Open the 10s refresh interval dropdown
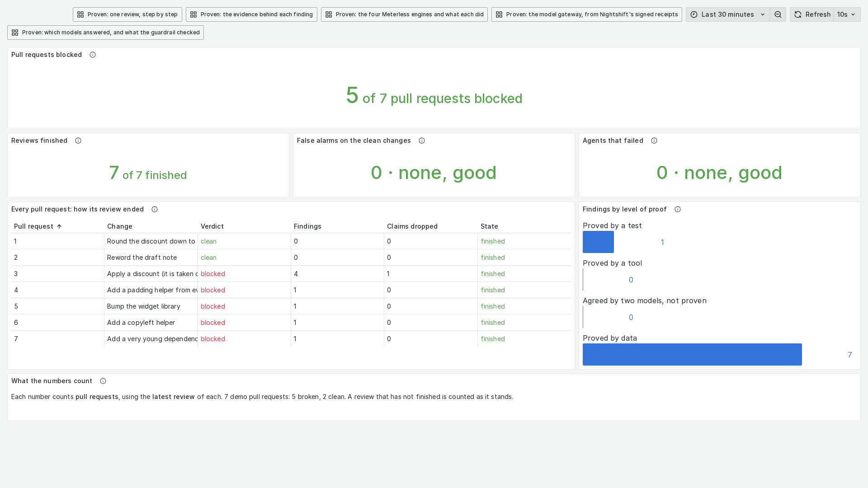Viewport: 868px width, 488px height. click(847, 14)
